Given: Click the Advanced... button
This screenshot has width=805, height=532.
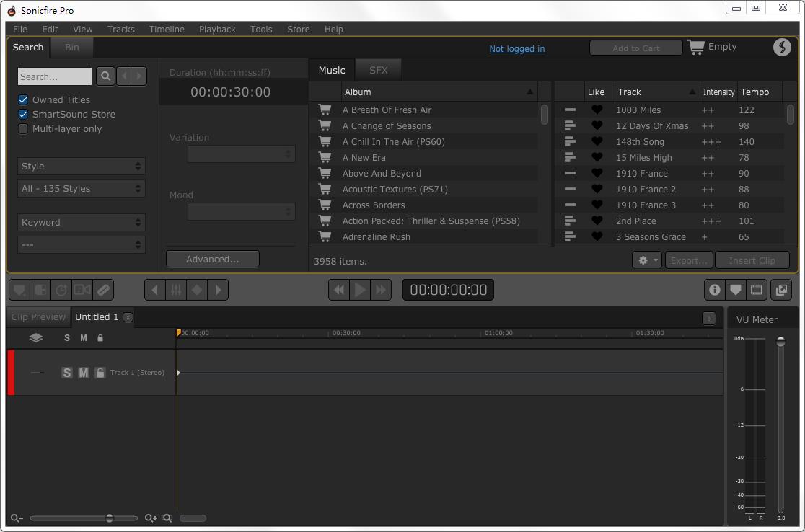Looking at the screenshot, I should point(212,260).
